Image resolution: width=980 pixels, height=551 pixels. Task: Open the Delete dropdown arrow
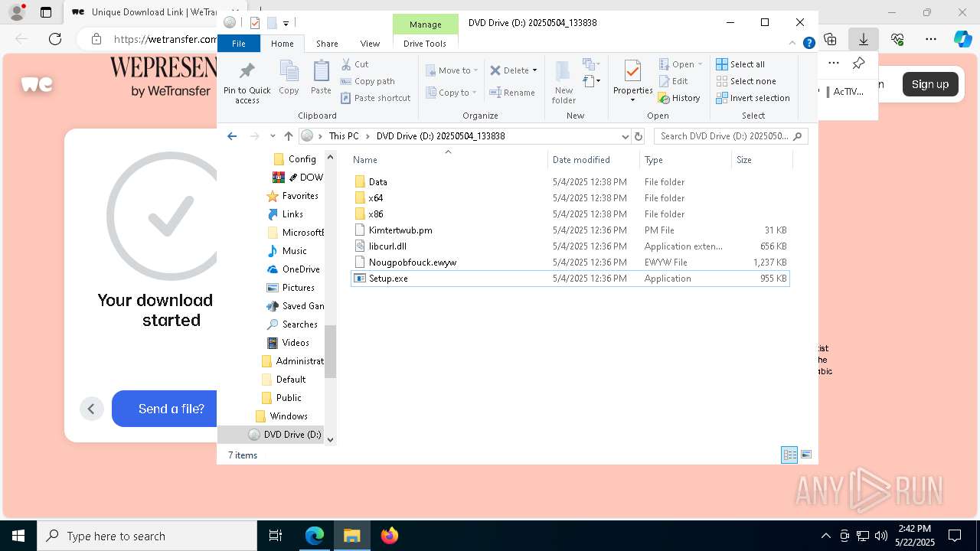coord(534,70)
